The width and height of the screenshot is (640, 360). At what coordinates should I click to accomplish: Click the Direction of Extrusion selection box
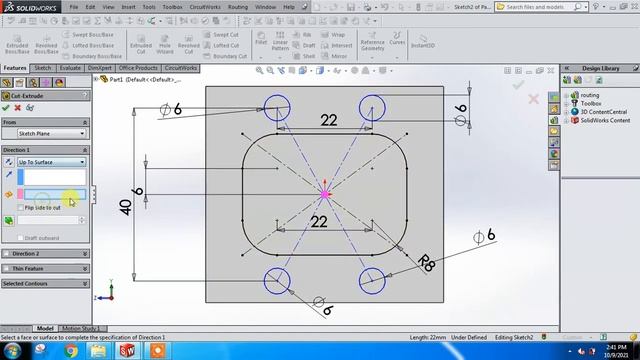point(55,177)
